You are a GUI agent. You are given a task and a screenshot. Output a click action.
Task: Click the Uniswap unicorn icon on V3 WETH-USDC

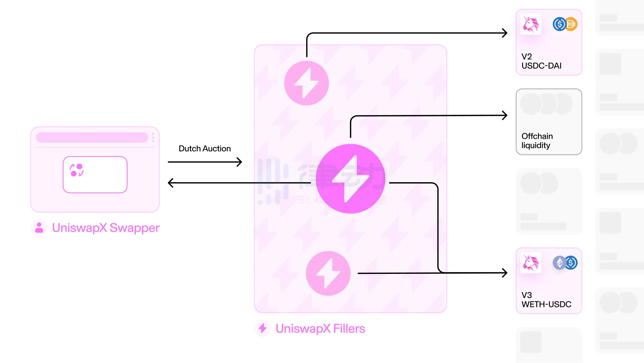(530, 263)
